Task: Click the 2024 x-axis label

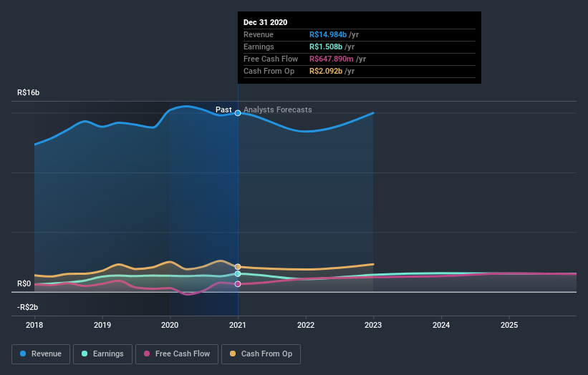Action: tap(441, 325)
